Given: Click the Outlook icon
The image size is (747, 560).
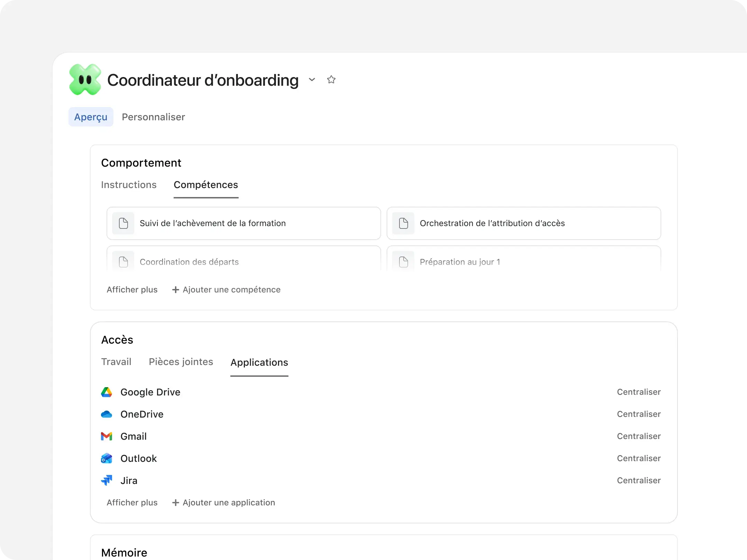Looking at the screenshot, I should coord(107,458).
